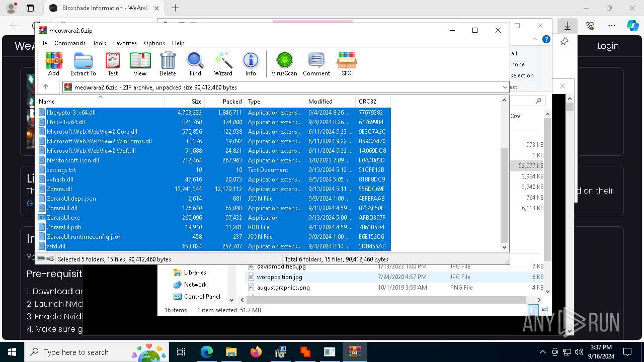Open File Explorer from taskbar

[231, 352]
